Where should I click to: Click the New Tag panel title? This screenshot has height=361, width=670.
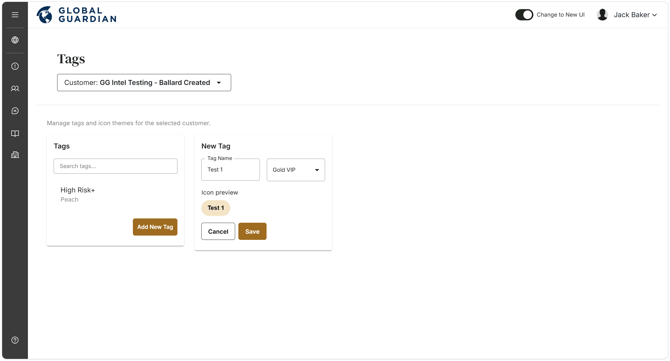click(x=216, y=146)
